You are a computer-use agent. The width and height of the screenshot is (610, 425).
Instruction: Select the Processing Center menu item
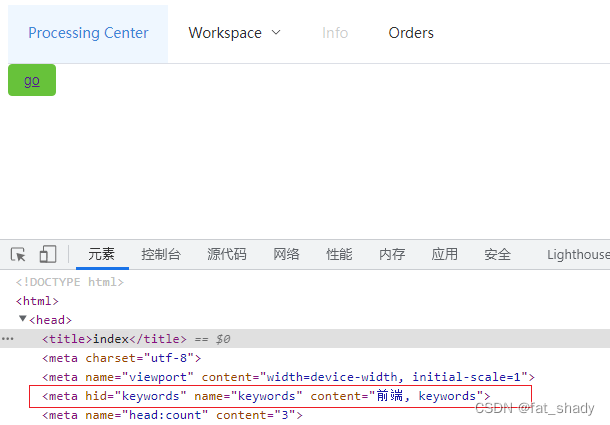point(88,33)
